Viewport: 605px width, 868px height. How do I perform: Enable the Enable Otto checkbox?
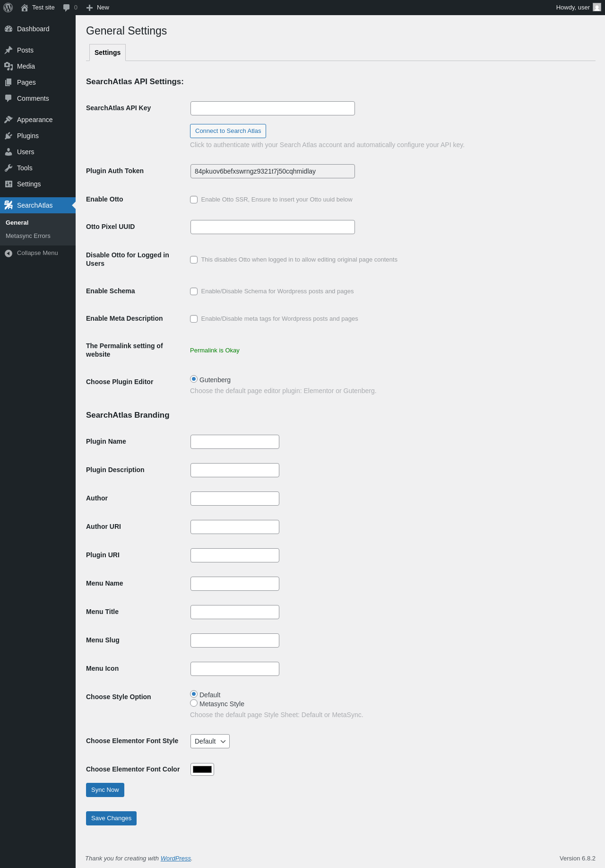coord(194,200)
